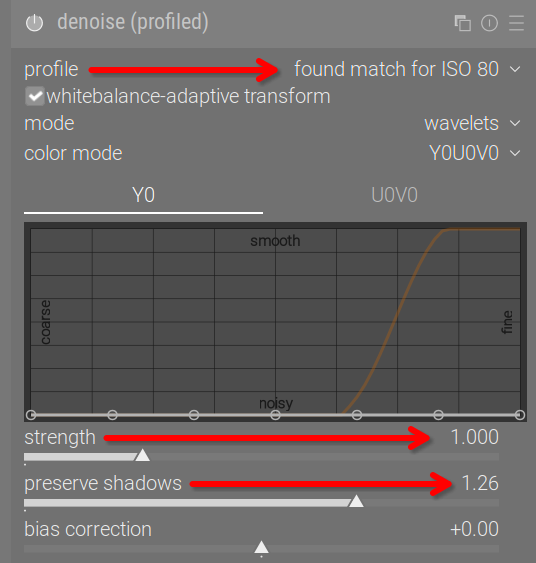Click the bias correction value +0.00
536x563 pixels.
tap(474, 529)
